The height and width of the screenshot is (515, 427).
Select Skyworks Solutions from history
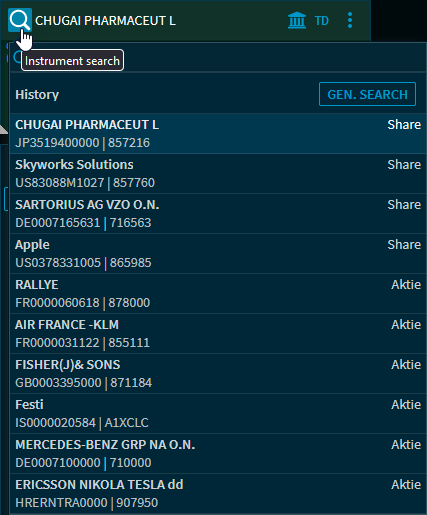[x=218, y=173]
